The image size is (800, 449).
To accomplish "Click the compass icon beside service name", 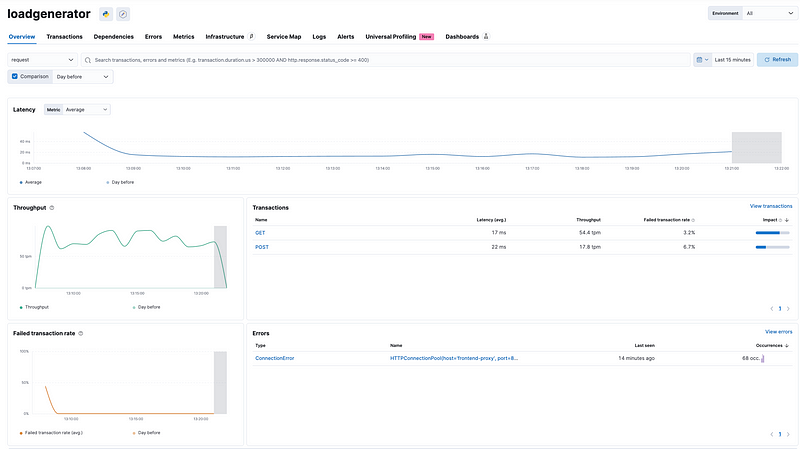I will click(x=122, y=14).
